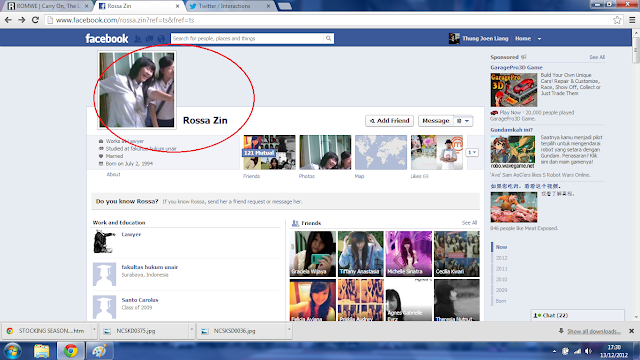Click See All in Sponsored
The height and width of the screenshot is (360, 640).
coord(597,57)
